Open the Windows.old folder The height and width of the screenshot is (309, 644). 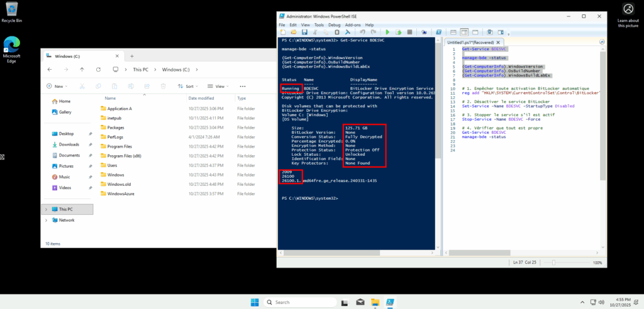point(119,184)
